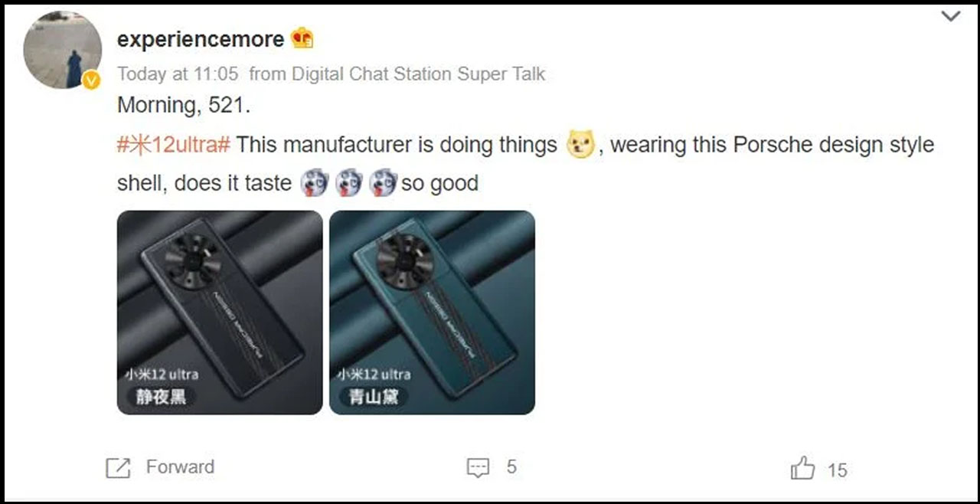The height and width of the screenshot is (504, 980).
Task: Click the yellow verified badge on avatar
Action: click(92, 79)
